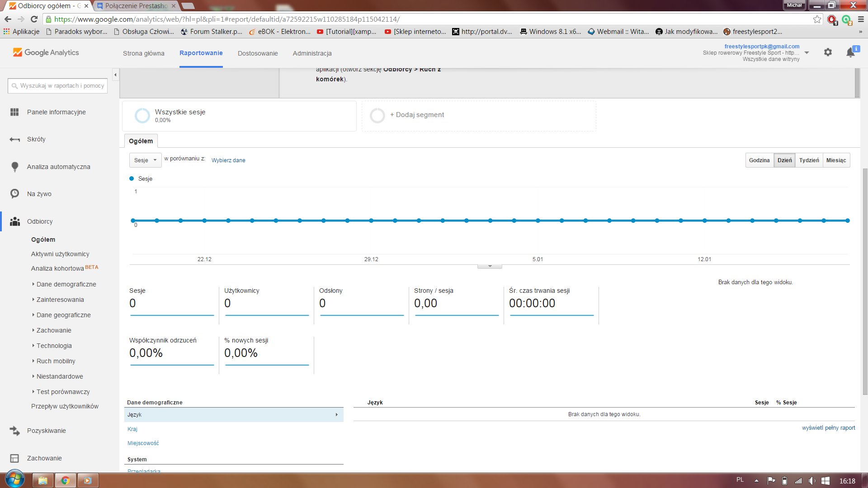Switch chart granularity to Godzina
The width and height of the screenshot is (868, 488).
pyautogui.click(x=759, y=160)
